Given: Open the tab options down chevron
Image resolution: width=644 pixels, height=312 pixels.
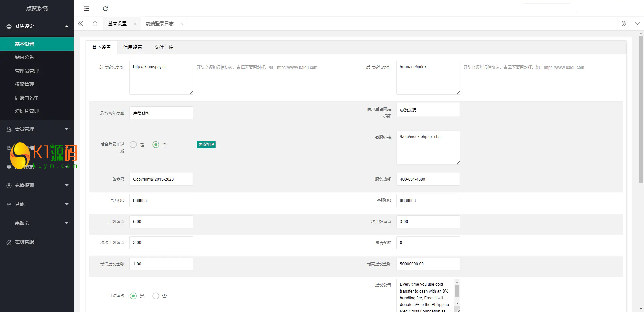Looking at the screenshot, I should pyautogui.click(x=637, y=24).
